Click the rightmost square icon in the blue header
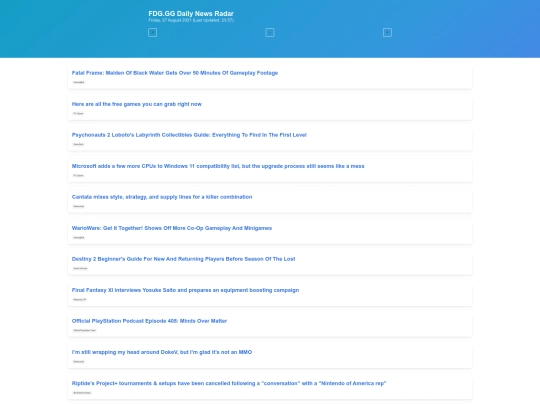This screenshot has width=540, height=405. pos(387,33)
